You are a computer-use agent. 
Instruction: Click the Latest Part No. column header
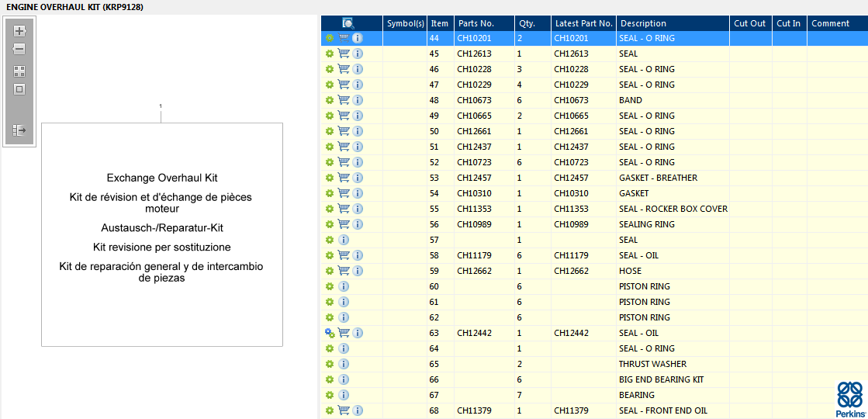point(584,23)
